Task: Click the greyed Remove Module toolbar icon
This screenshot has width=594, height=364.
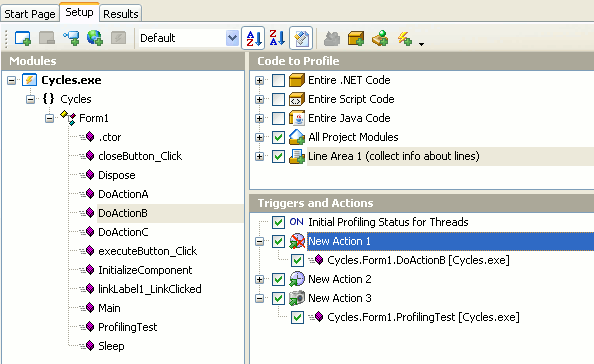Action: (47, 38)
